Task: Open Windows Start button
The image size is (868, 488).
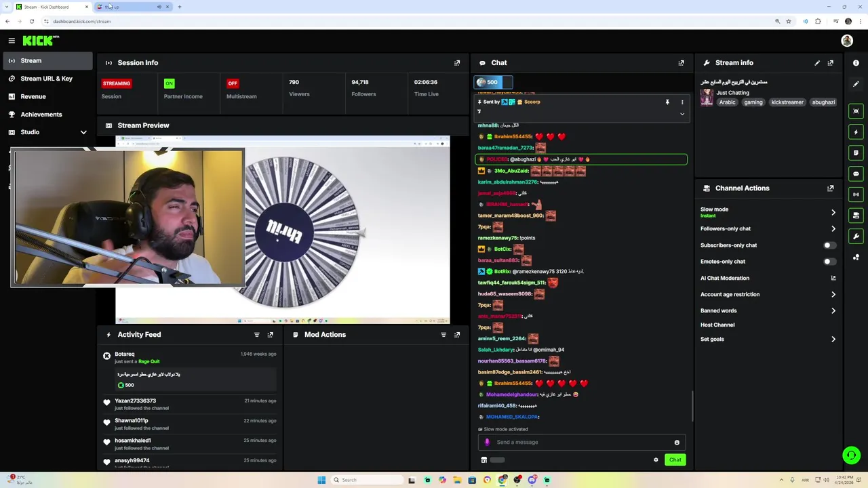Action: click(x=321, y=480)
